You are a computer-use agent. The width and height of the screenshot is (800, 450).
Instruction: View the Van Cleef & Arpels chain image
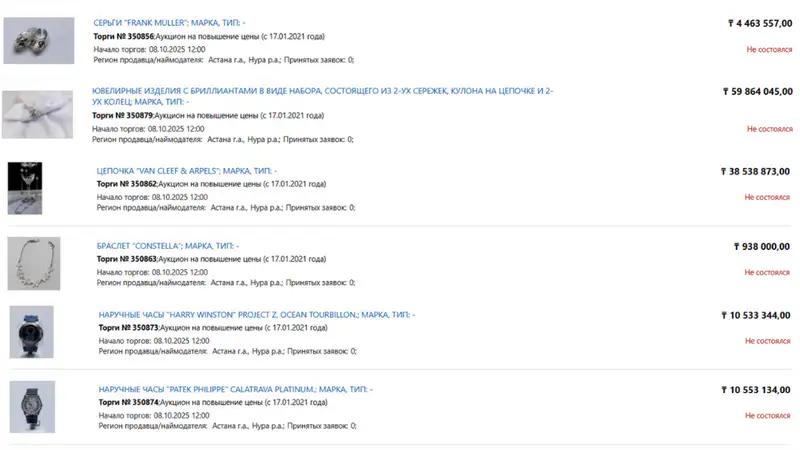[x=26, y=187]
